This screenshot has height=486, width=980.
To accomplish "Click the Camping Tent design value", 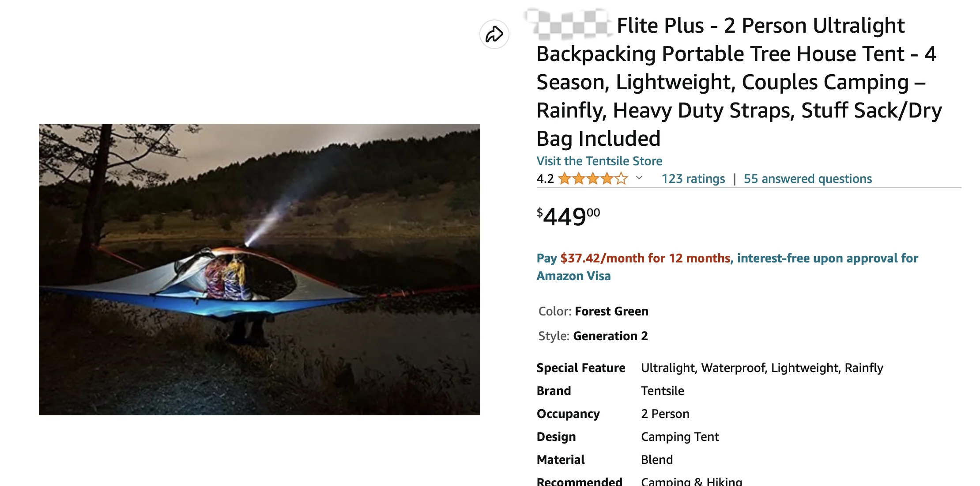I will 680,437.
